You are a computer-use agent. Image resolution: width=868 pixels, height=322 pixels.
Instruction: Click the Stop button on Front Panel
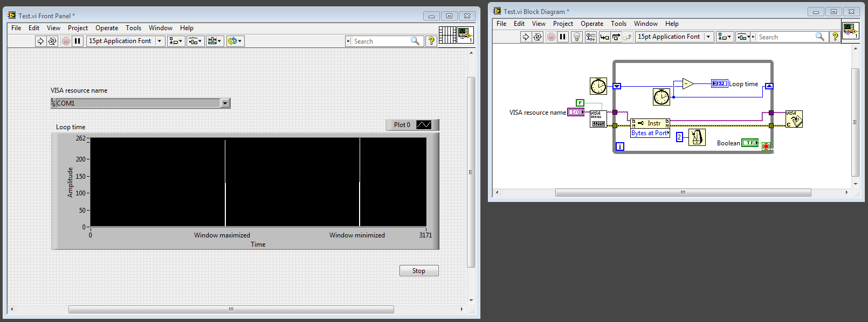[x=419, y=271]
